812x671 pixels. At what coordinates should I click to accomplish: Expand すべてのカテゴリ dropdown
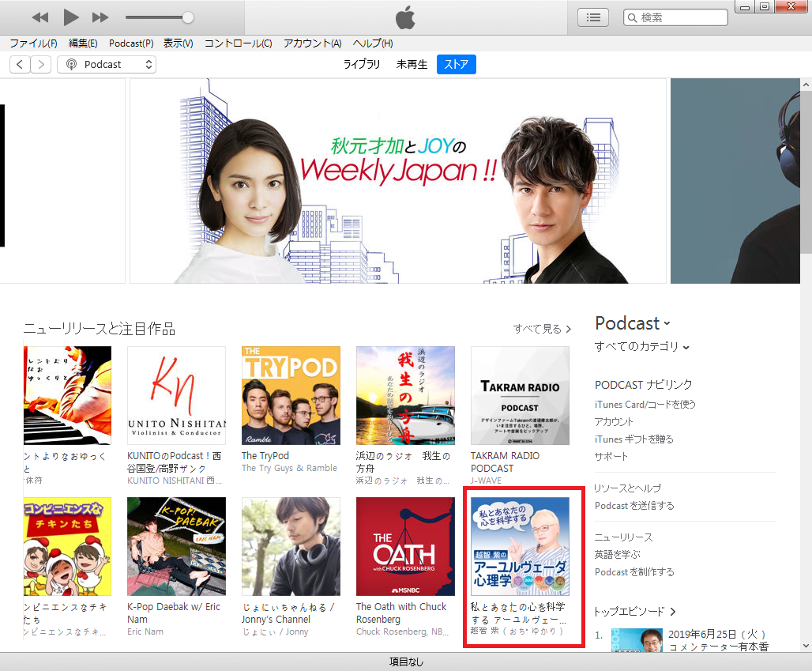point(641,347)
